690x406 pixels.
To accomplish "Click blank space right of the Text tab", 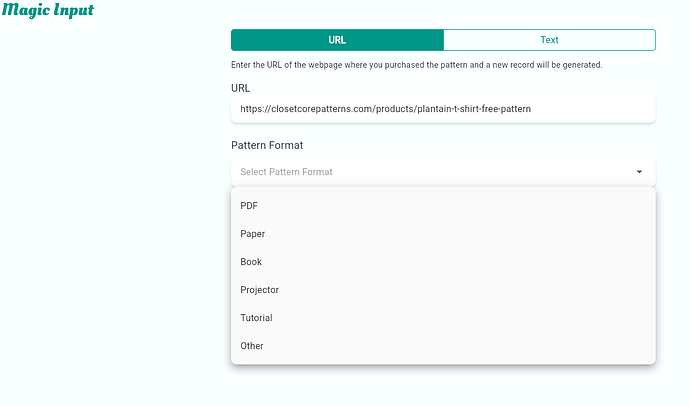I will 673,40.
